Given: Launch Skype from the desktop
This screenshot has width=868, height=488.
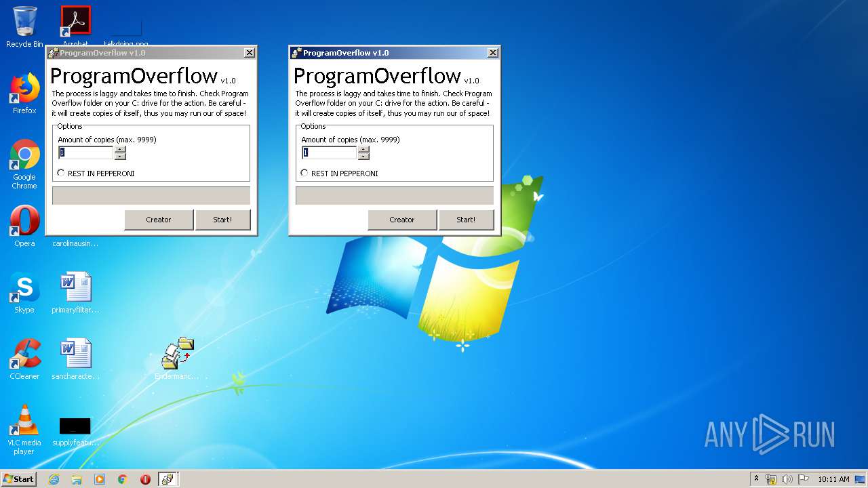Looking at the screenshot, I should point(24,293).
